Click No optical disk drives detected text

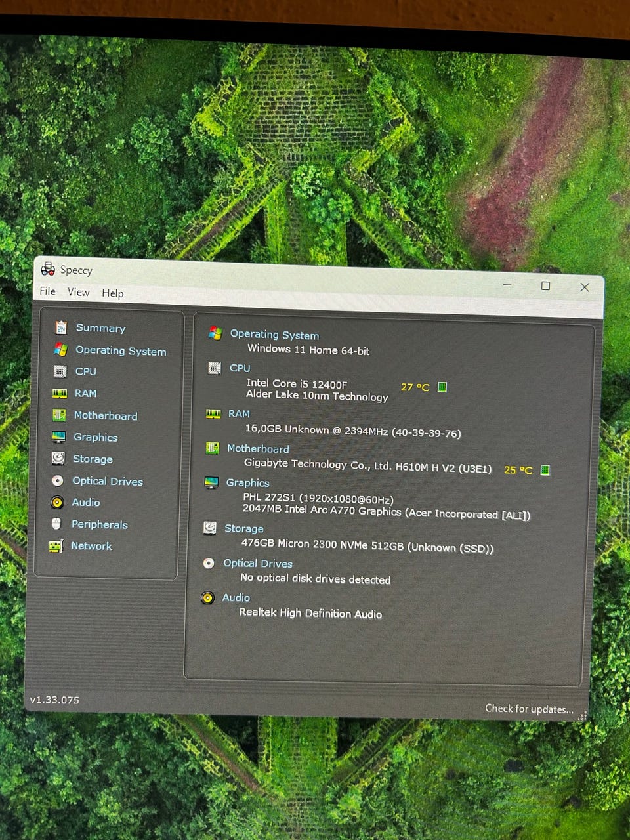click(x=315, y=579)
